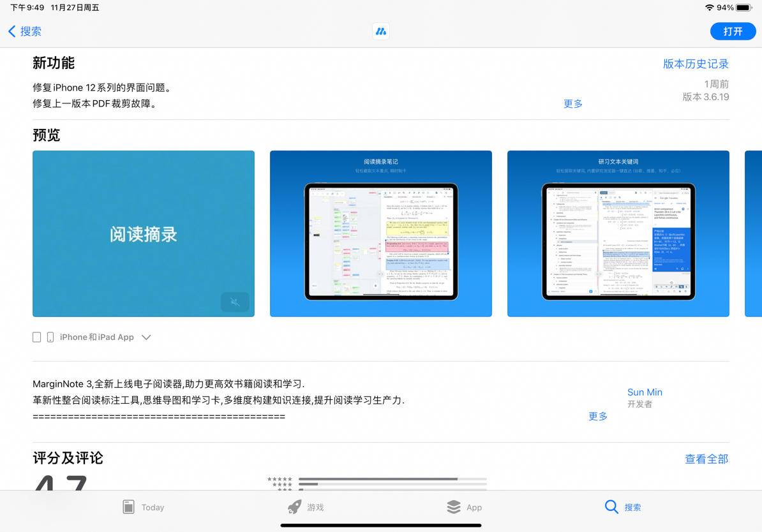
Task: Tap 修复 iPhone 12 系列的界面问题 line
Action: (x=101, y=88)
